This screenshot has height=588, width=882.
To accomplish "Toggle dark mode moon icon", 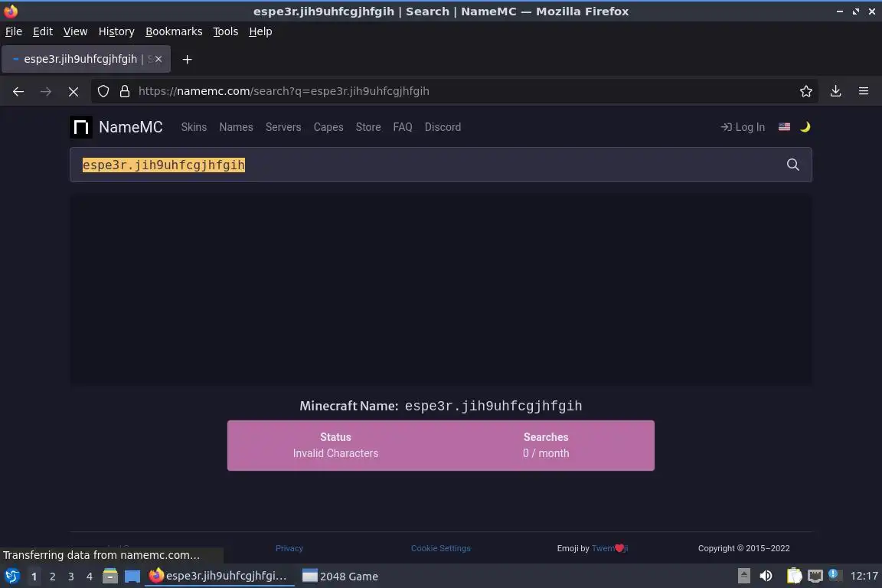I will 805,127.
